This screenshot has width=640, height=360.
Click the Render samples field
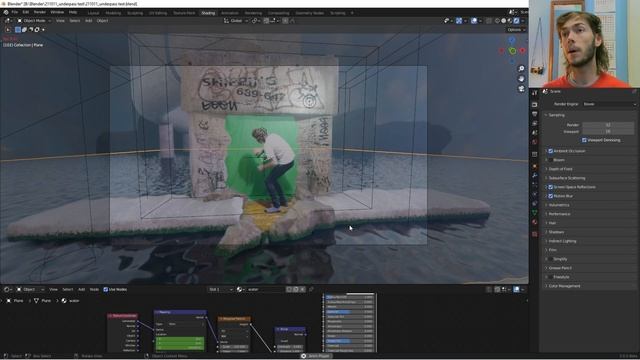pyautogui.click(x=608, y=125)
